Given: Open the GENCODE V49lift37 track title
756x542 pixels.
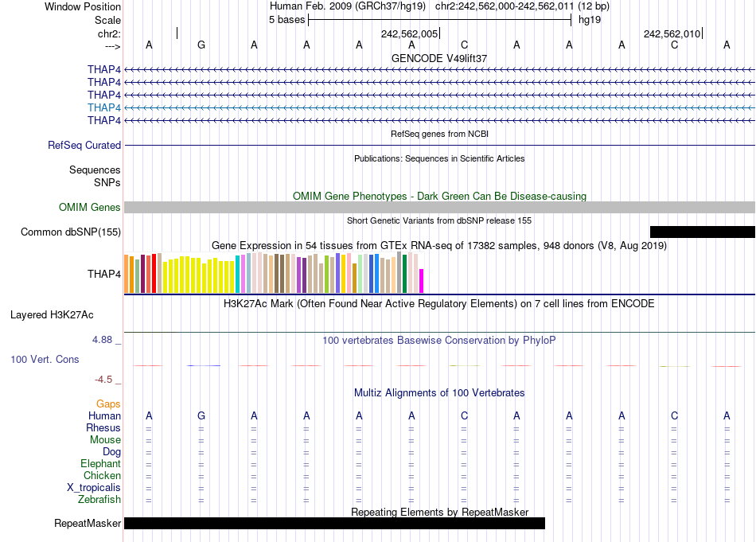Looking at the screenshot, I should 438,58.
